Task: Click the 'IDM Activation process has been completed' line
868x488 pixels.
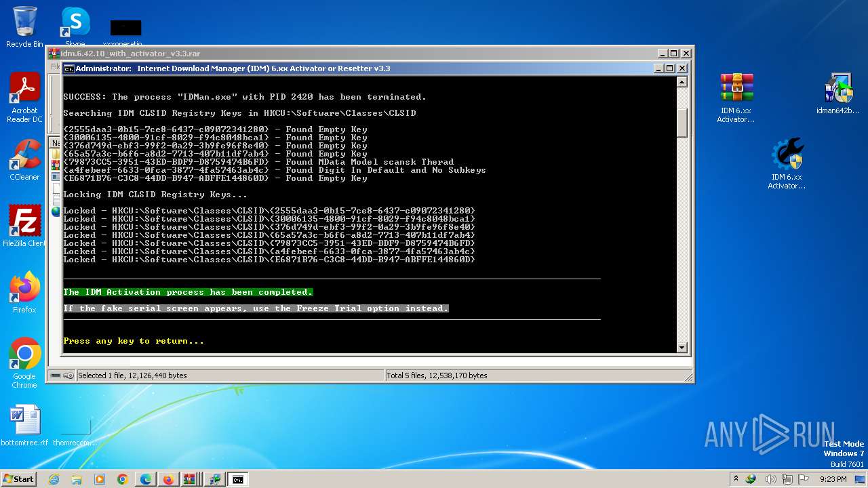Action: click(x=188, y=292)
